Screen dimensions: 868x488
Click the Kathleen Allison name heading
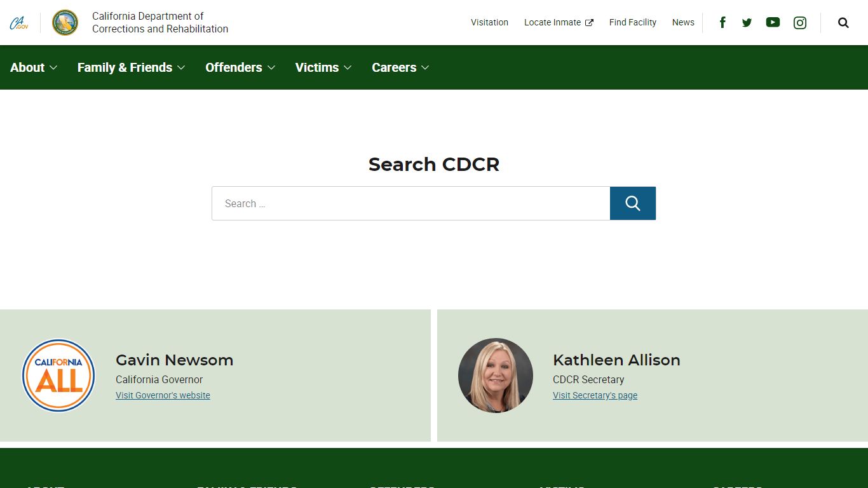coord(616,360)
